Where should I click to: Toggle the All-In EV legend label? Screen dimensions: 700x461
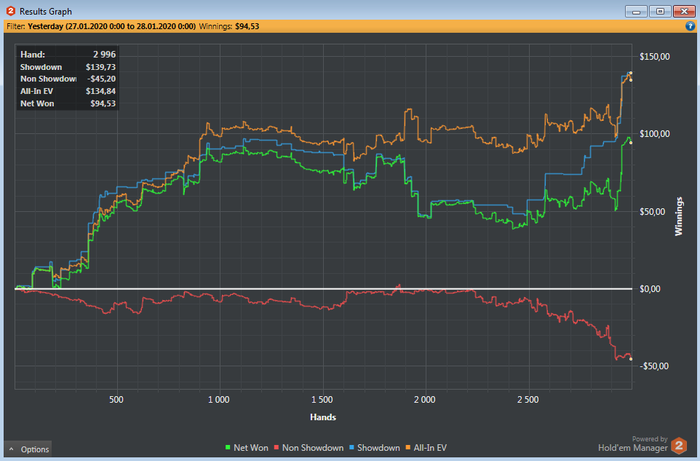point(430,448)
